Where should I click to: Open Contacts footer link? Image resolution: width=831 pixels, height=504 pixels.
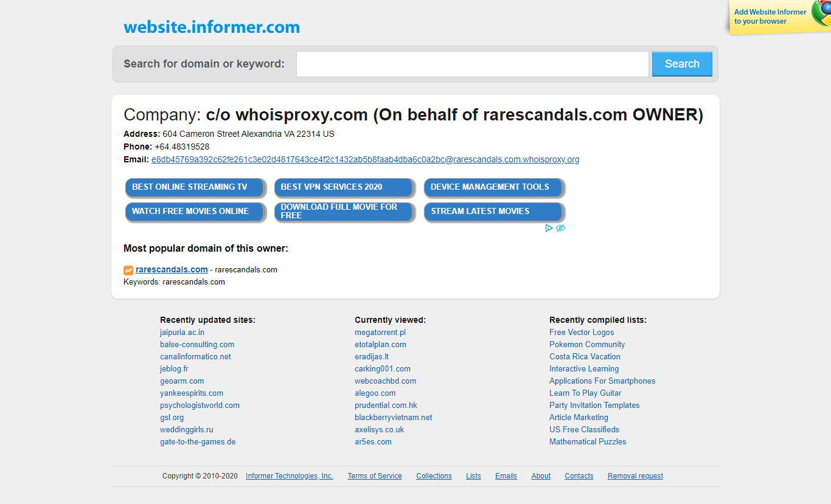click(579, 476)
